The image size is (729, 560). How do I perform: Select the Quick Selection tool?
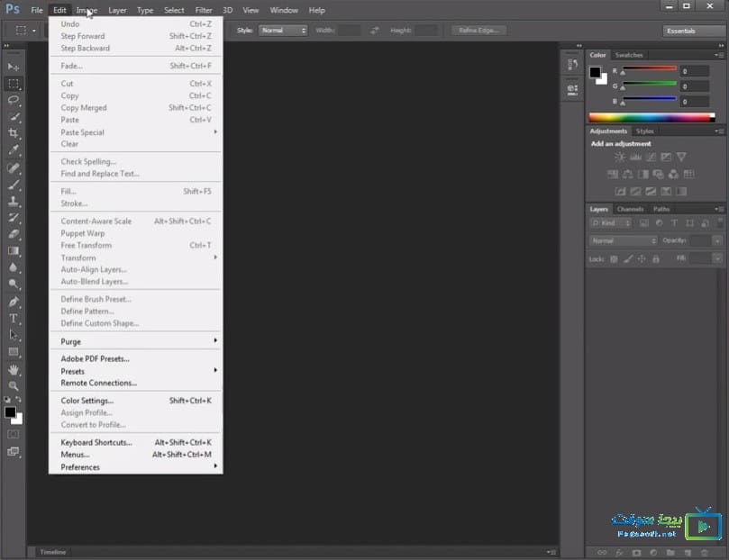(13, 117)
